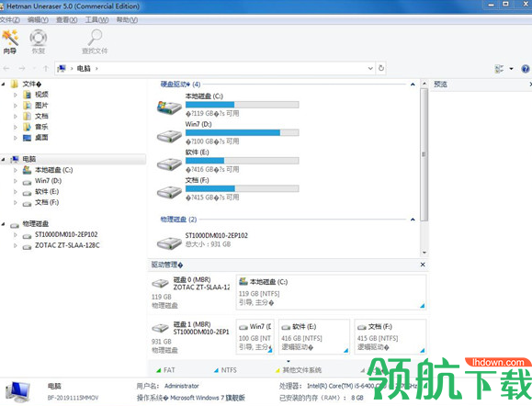Select local disk C: drive icon in main pane
The image size is (532, 406).
[x=169, y=107]
